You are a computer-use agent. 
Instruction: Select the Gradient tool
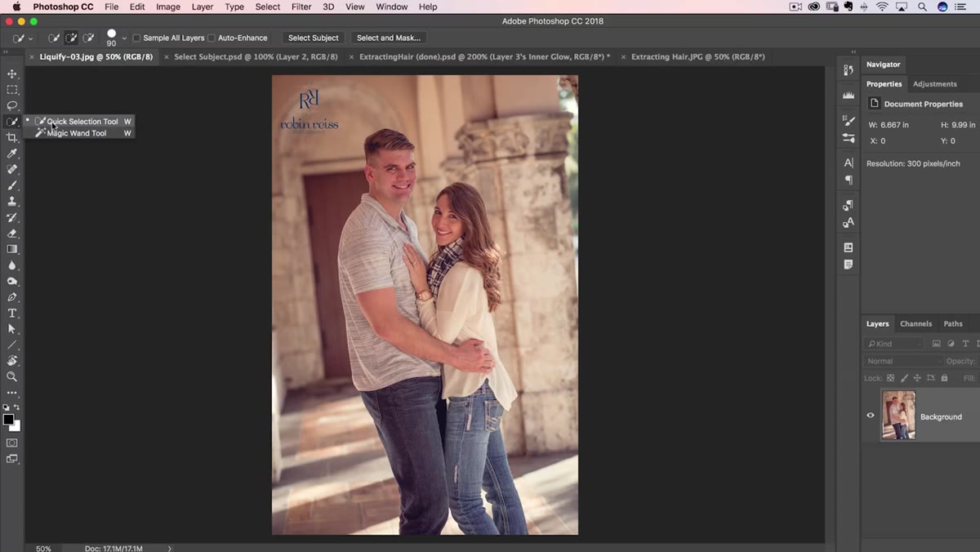(12, 249)
